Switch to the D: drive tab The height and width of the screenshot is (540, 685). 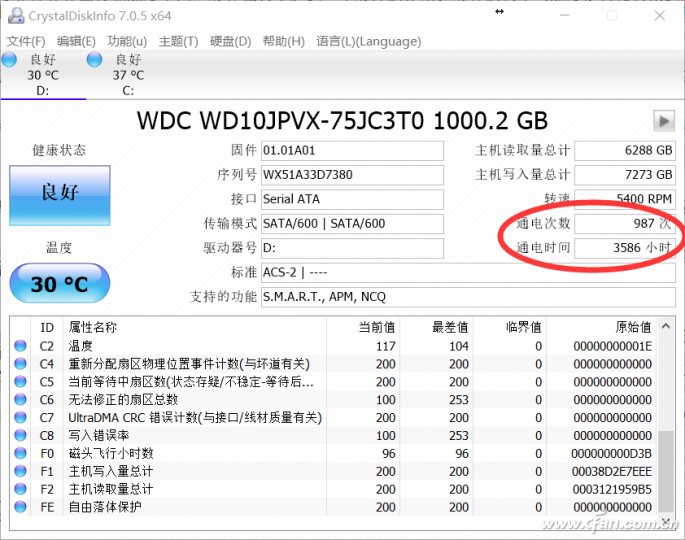[x=43, y=75]
